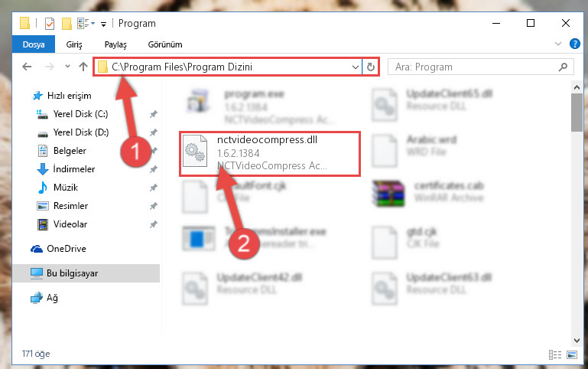Open the Dosya menu tab
The height and width of the screenshot is (369, 588).
click(x=34, y=44)
